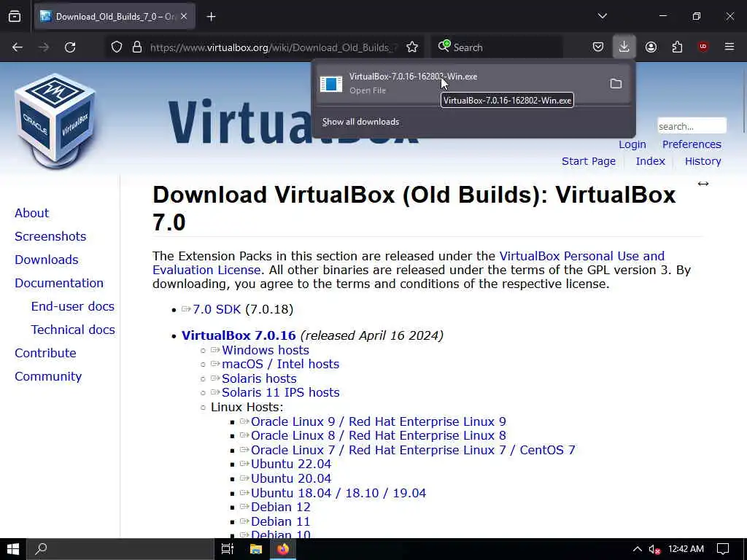Image resolution: width=747 pixels, height=560 pixels.
Task: Open the Firefox account icon
Action: pyautogui.click(x=651, y=47)
